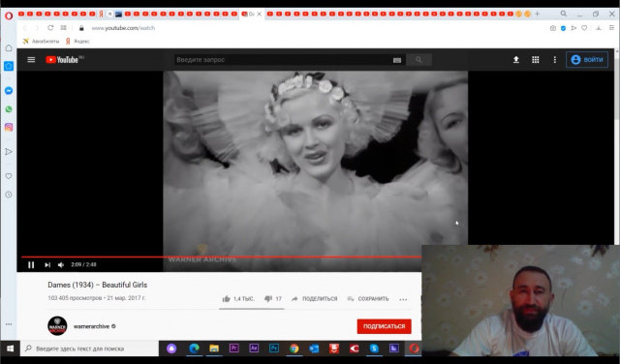Image resolution: width=620 pixels, height=364 pixels.
Task: Open the Alice assistant purple taskbar icon
Action: [171, 349]
